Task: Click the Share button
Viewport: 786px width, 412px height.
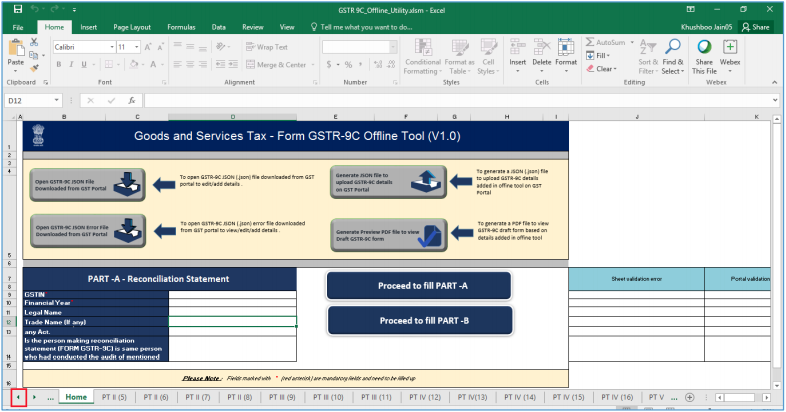Action: (x=755, y=27)
